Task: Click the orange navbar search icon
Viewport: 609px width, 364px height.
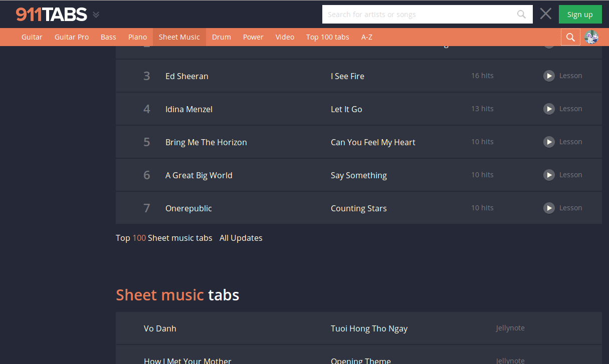Action: (x=570, y=37)
